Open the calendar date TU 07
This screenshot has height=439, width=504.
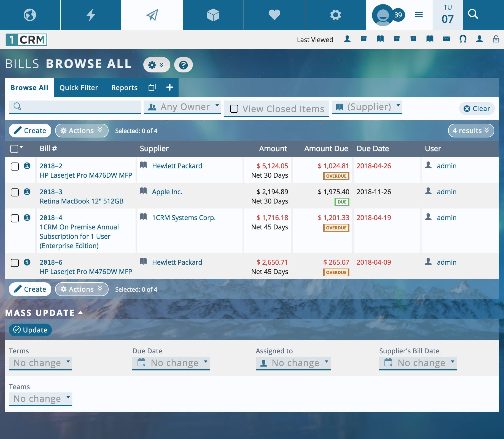tap(448, 15)
